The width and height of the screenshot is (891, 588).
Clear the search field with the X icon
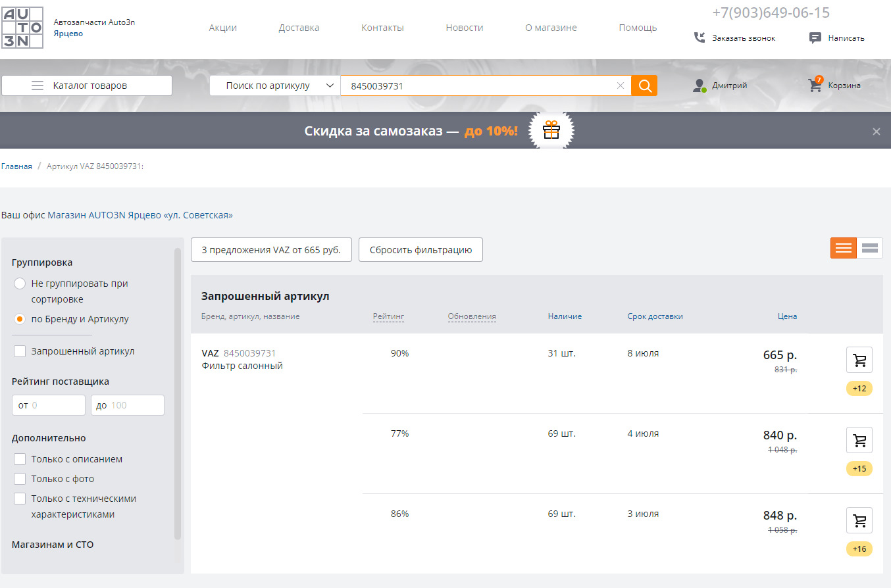pyautogui.click(x=620, y=86)
